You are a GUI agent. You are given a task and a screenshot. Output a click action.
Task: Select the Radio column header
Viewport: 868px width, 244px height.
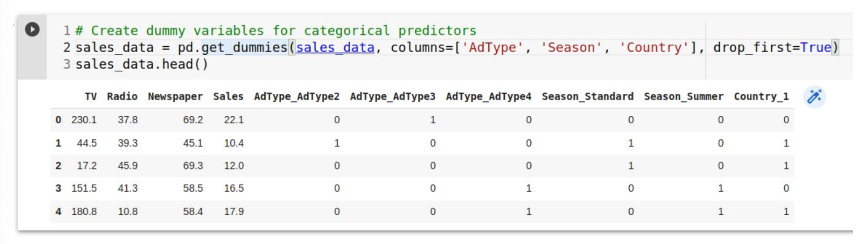pyautogui.click(x=122, y=96)
